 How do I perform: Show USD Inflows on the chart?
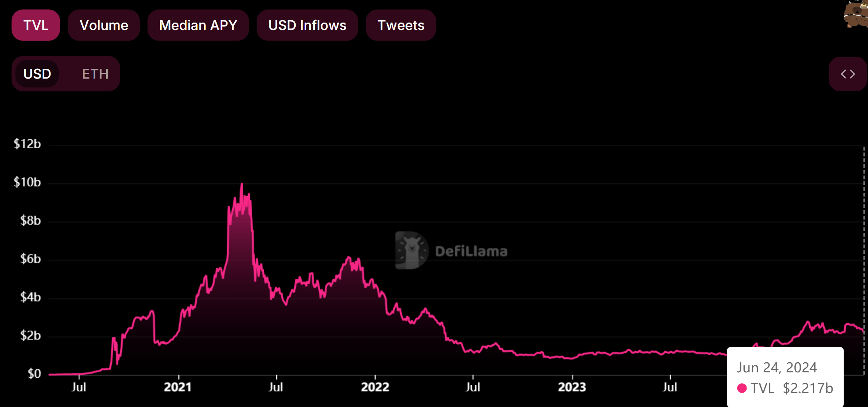click(307, 25)
